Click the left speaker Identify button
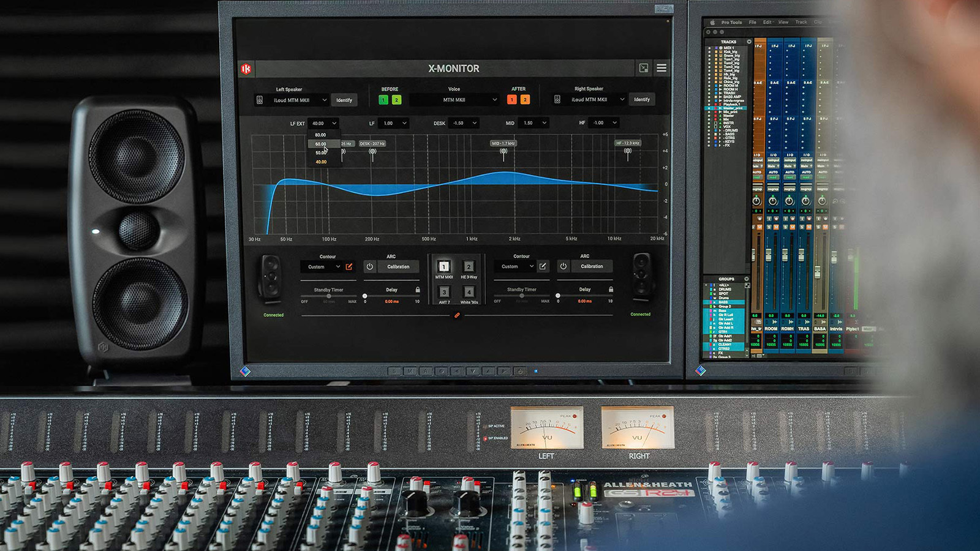Image resolution: width=980 pixels, height=551 pixels. pos(345,100)
